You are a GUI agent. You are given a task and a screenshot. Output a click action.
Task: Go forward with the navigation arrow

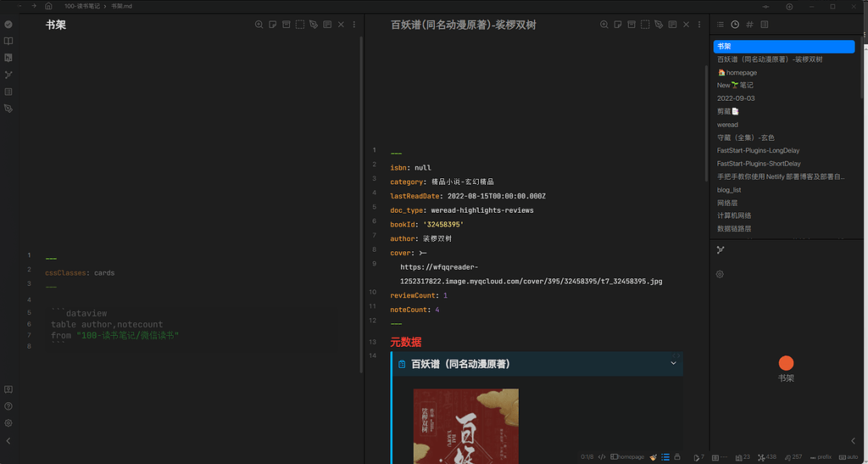pos(34,6)
